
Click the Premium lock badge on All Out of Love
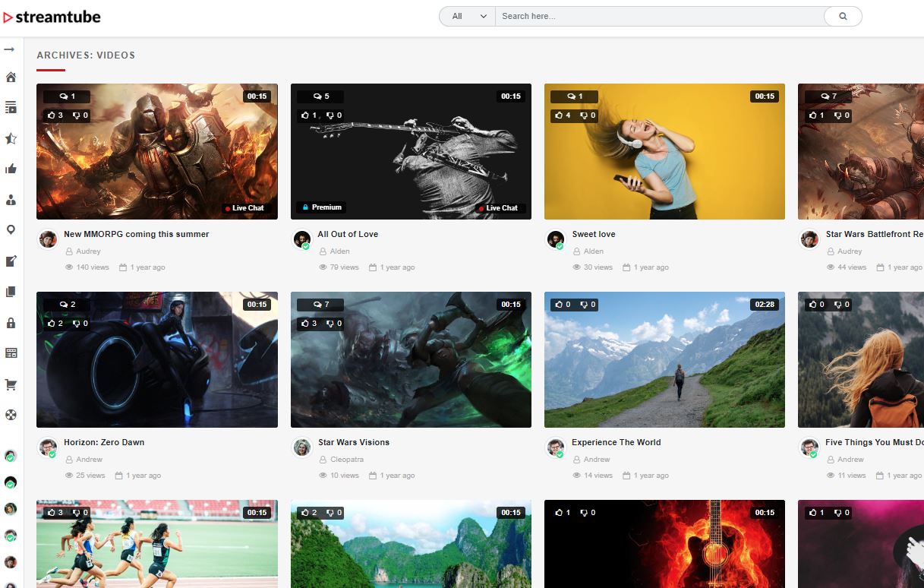pos(322,207)
